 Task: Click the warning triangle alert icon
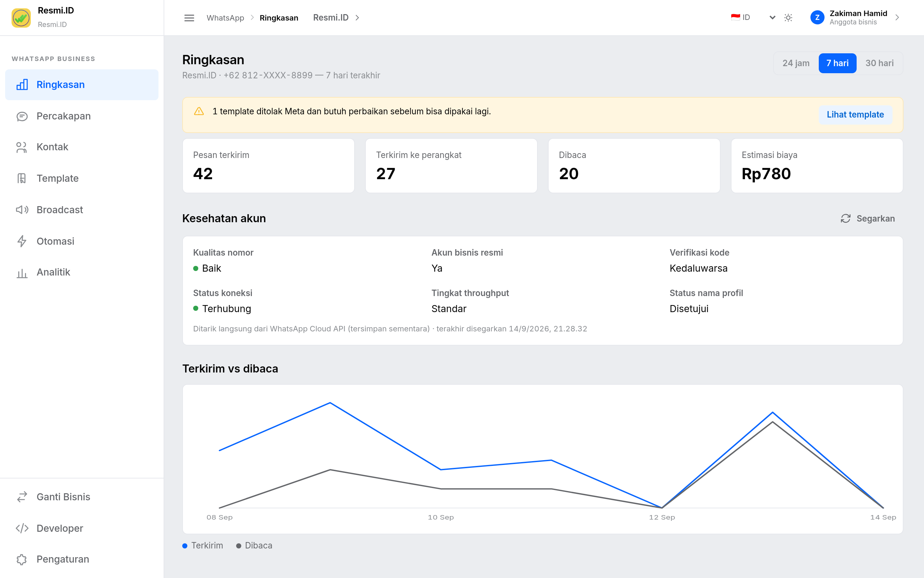pyautogui.click(x=199, y=111)
